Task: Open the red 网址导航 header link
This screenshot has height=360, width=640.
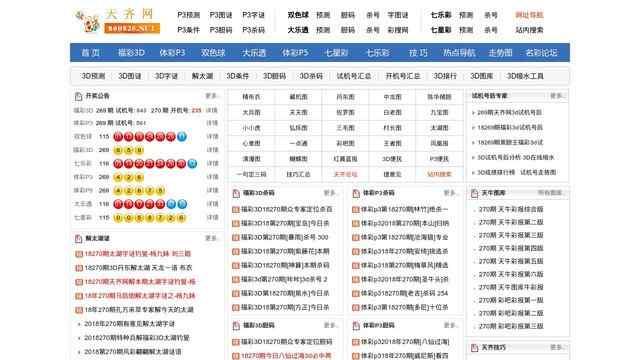Action: [x=529, y=15]
